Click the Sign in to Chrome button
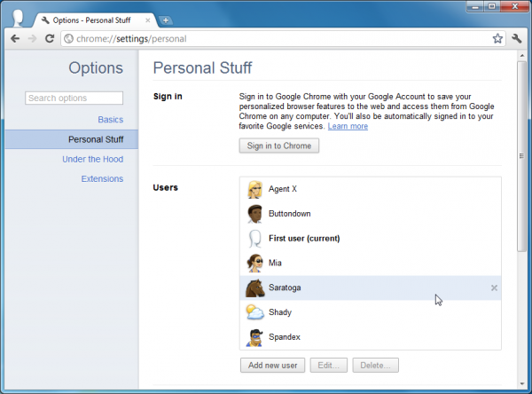This screenshot has width=532, height=394. 279,146
